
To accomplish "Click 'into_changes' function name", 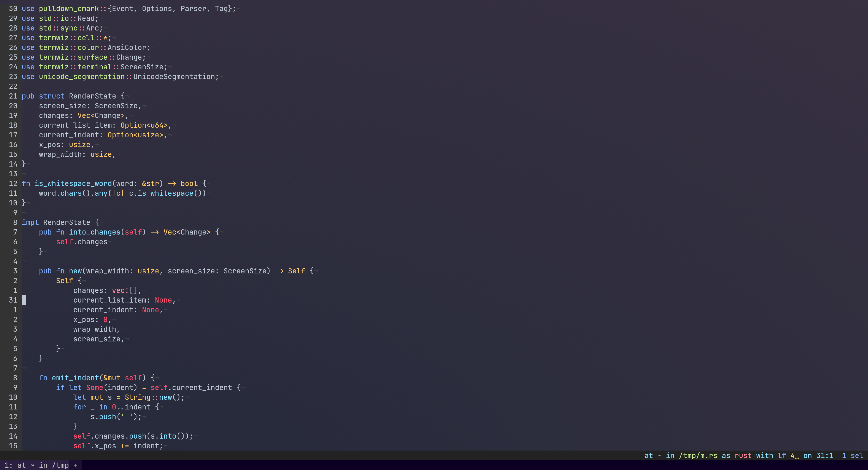I will click(95, 232).
